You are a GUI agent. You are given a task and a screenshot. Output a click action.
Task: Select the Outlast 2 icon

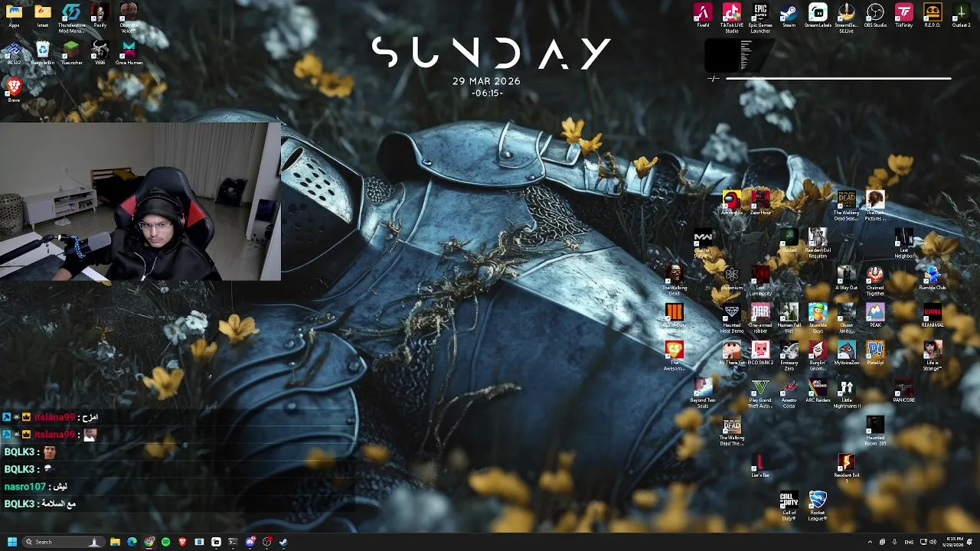coord(961,16)
